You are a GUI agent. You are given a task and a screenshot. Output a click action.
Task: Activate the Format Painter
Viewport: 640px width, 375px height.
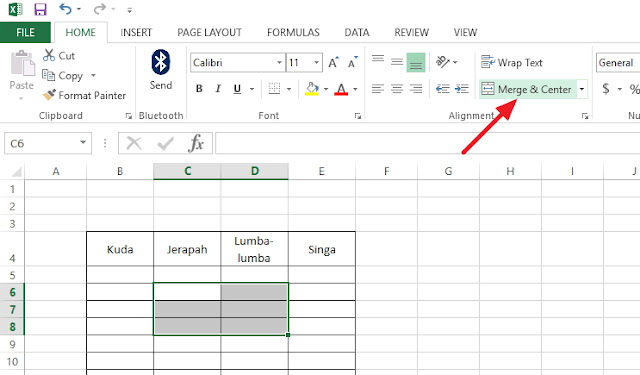[84, 95]
